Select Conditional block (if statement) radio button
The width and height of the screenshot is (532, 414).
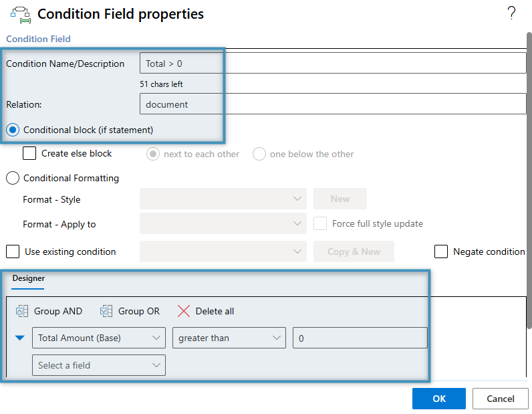(13, 130)
